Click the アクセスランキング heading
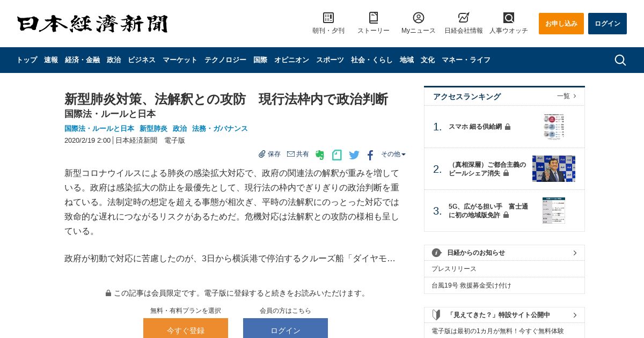 467,97
